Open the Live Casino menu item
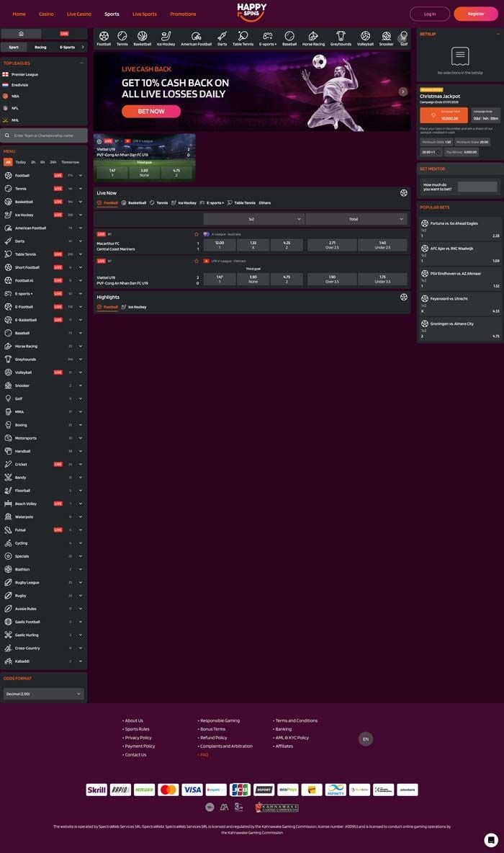 coord(78,14)
